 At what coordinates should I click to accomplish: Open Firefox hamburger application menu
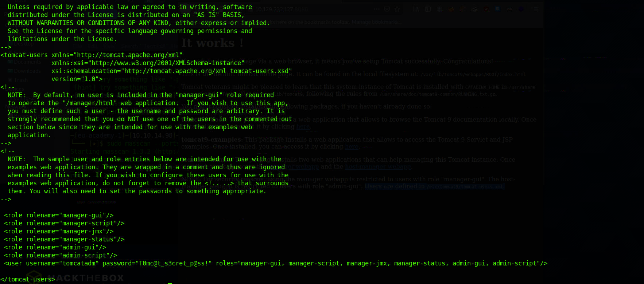(536, 9)
